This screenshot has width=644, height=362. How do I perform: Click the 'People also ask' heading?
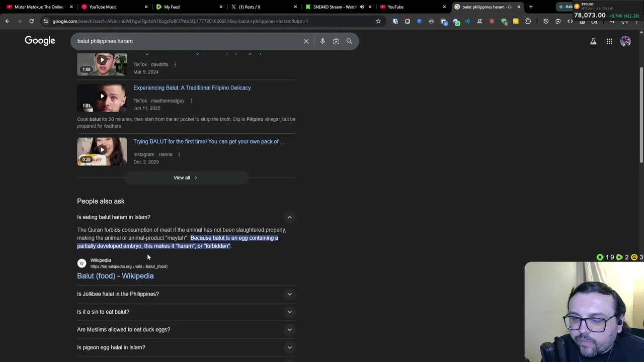[x=101, y=201]
